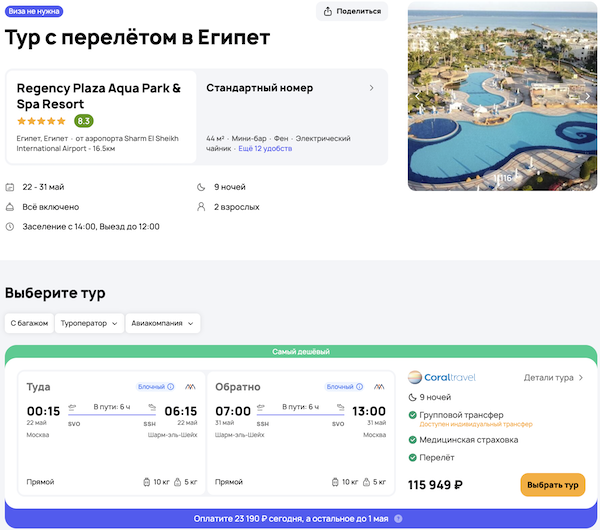Open Детали тура link
Viewport: 600px width, 530px height.
553,378
